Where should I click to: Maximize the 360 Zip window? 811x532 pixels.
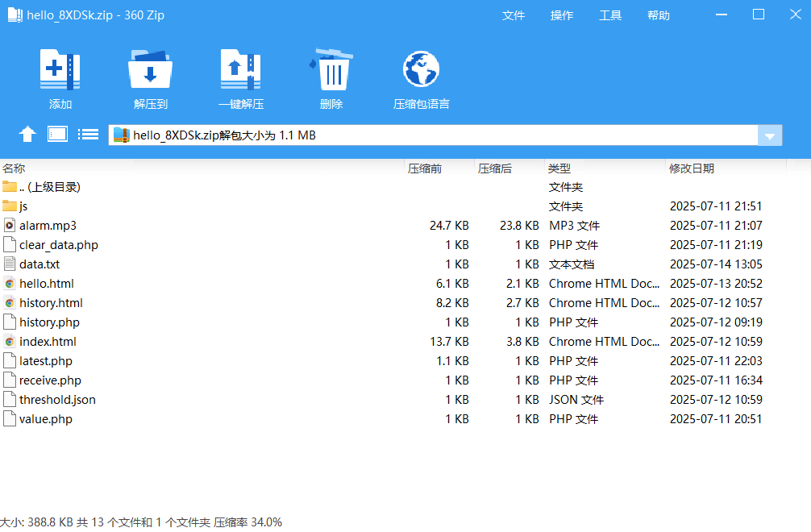(759, 15)
